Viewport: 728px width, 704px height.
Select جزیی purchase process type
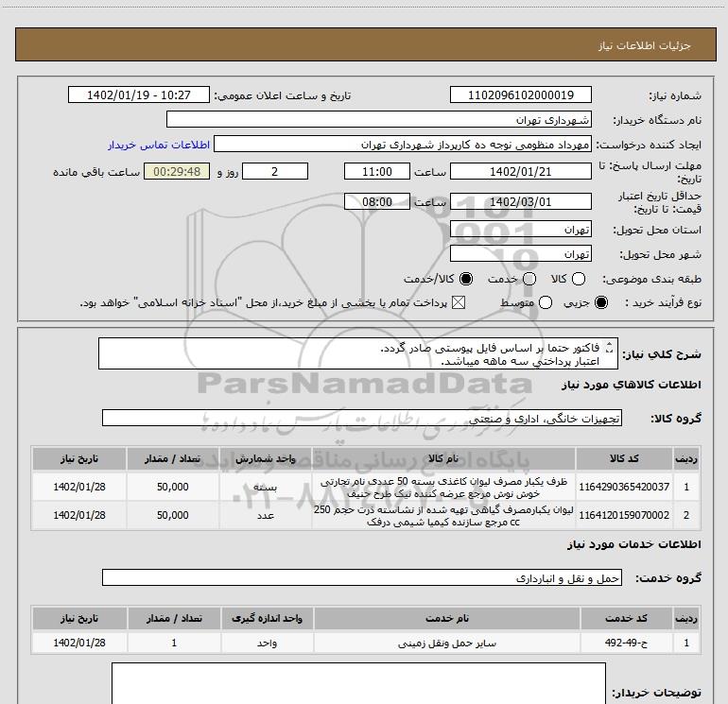tap(602, 303)
